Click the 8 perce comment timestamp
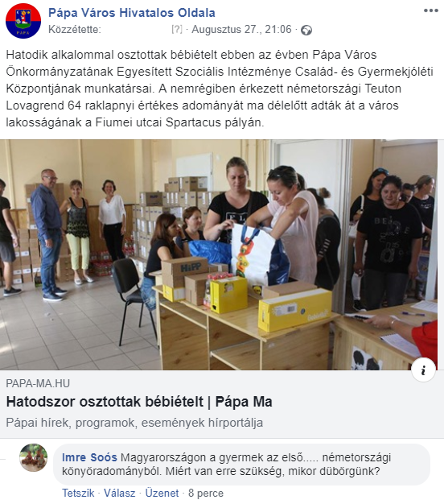444x504 pixels. (x=206, y=493)
